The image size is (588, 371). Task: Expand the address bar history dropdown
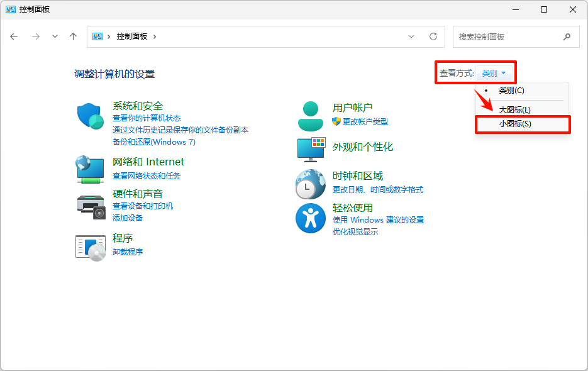[x=411, y=36]
